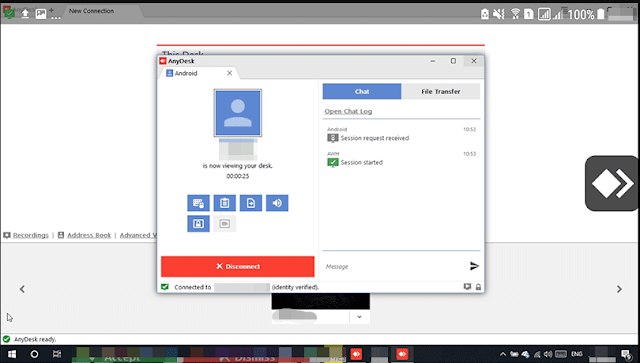Go to previous item with left arrow

[x=22, y=289]
